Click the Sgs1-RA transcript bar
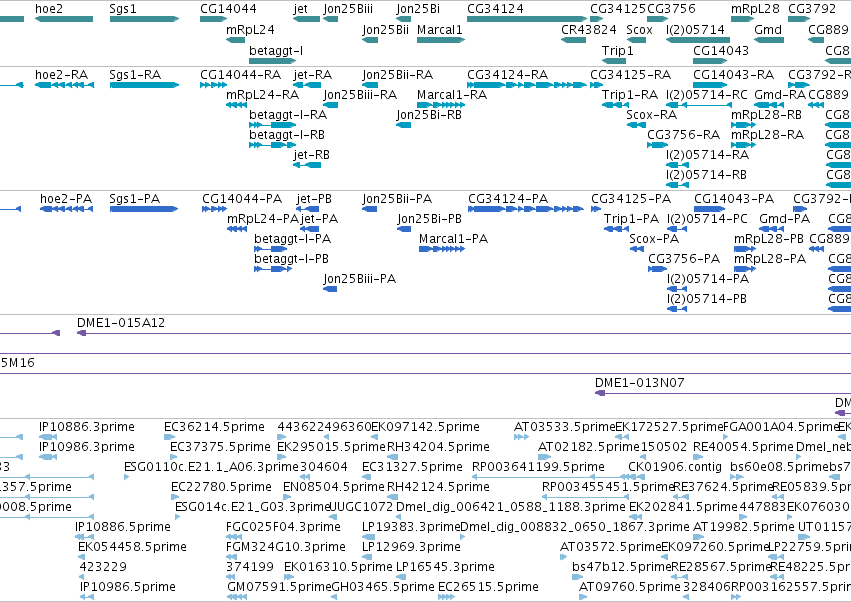The width and height of the screenshot is (851, 602). (x=144, y=85)
